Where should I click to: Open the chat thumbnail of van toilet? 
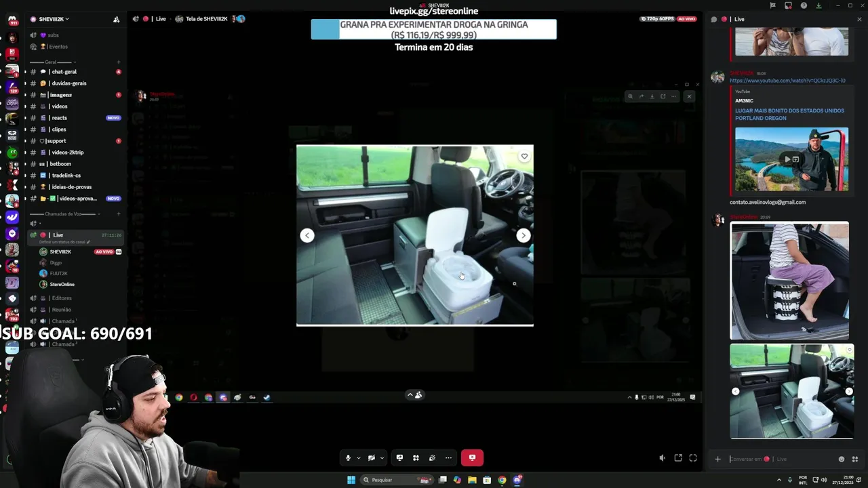click(x=792, y=391)
